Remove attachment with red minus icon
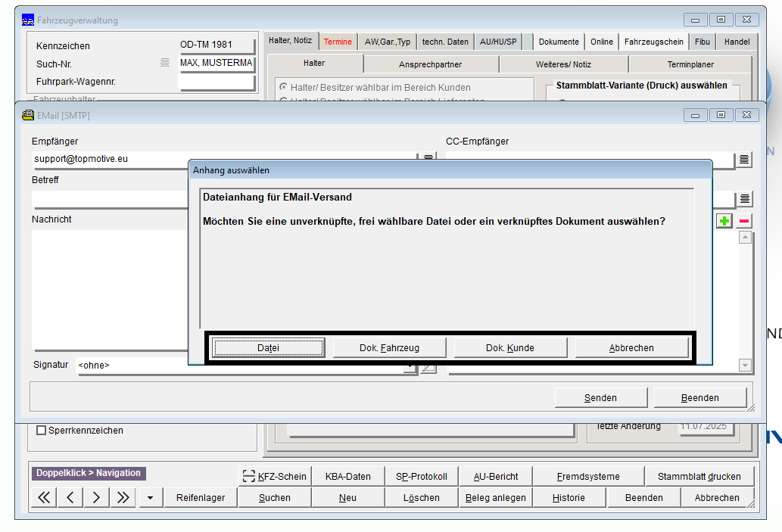The width and height of the screenshot is (782, 532). [743, 221]
